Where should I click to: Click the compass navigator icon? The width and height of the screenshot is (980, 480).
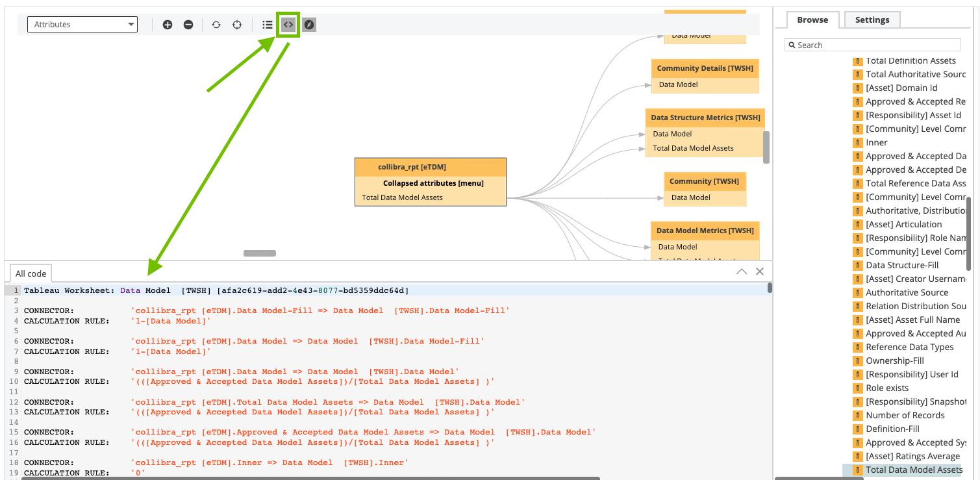(x=309, y=25)
